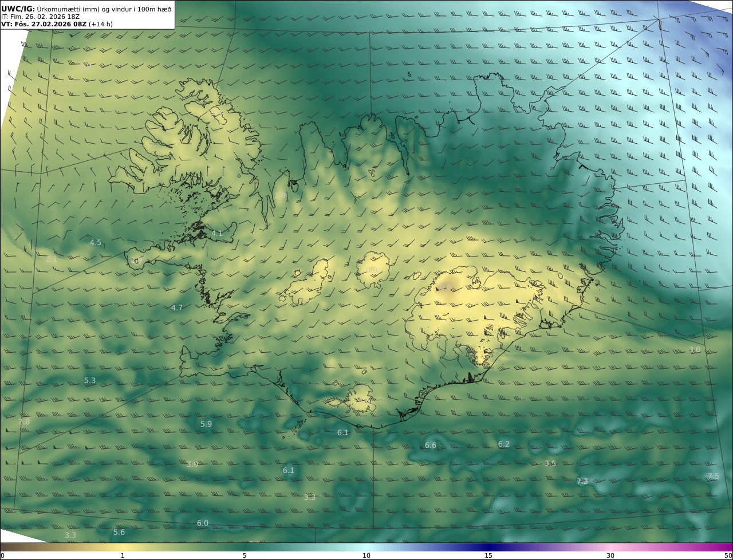The height and width of the screenshot is (560, 733).
Task: Click the 1.9 precipitation value
Action: click(280, 196)
